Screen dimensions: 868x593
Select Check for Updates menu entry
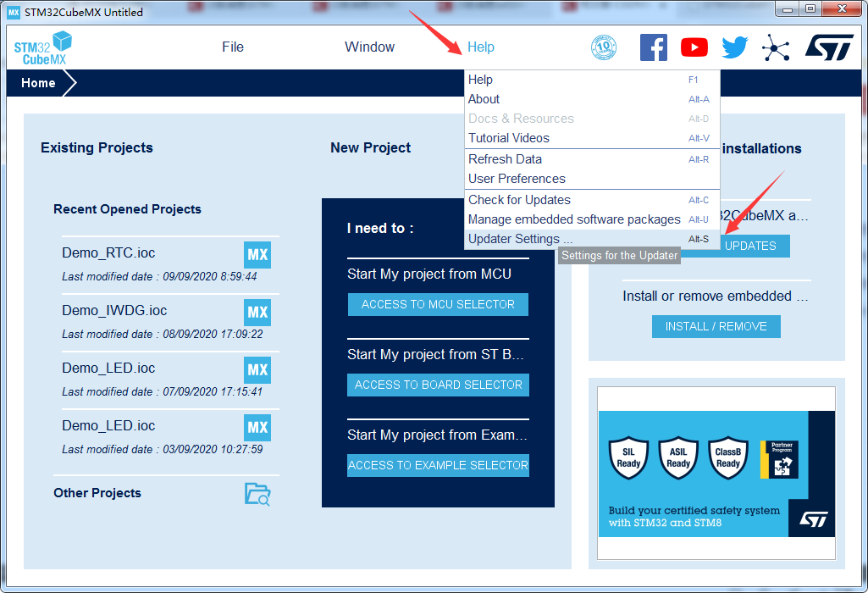(592, 200)
